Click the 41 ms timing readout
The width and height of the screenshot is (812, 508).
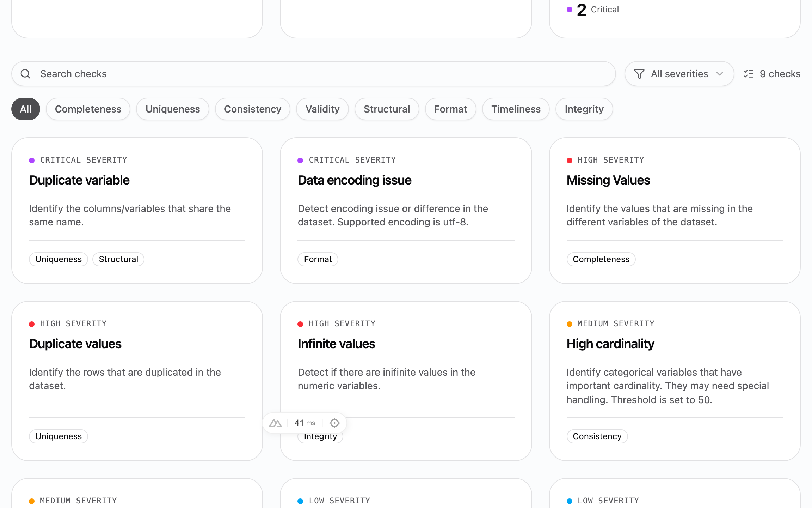[305, 423]
